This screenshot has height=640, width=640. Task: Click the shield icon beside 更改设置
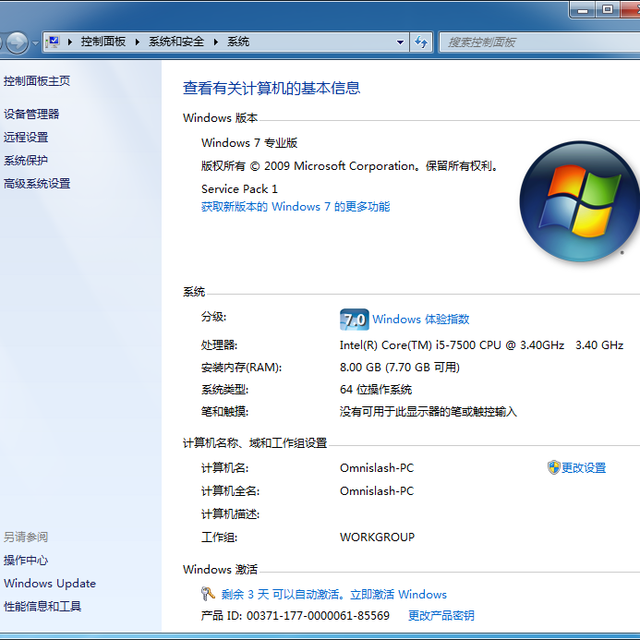click(553, 467)
